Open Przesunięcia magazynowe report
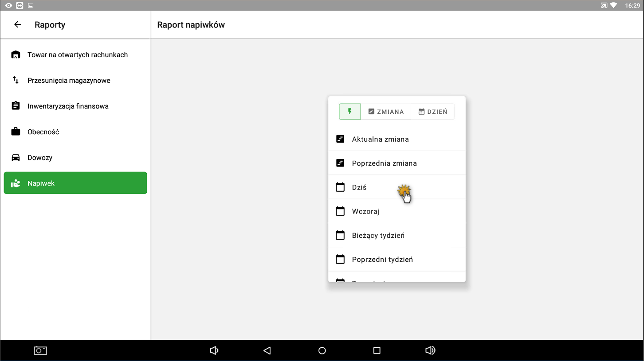Viewport: 644px width, 361px height. tap(69, 81)
